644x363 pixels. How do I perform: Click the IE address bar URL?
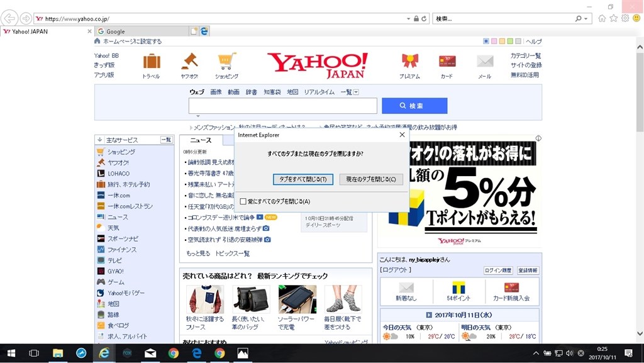[77, 19]
